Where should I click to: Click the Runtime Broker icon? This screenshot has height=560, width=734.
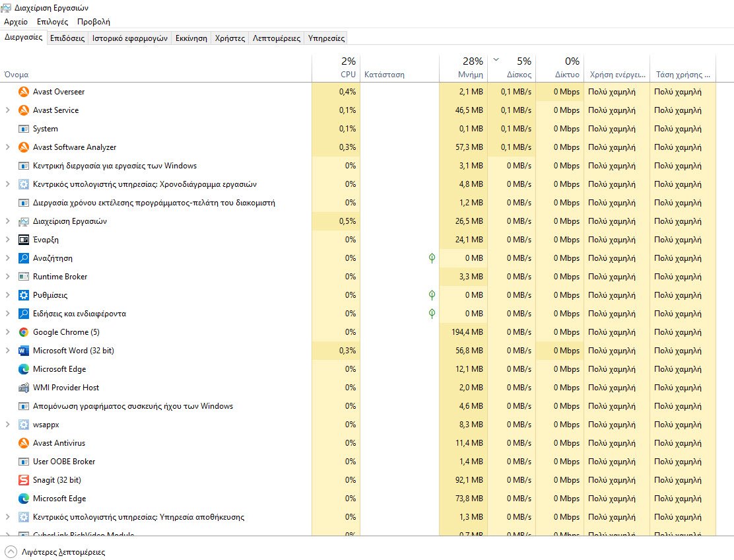pyautogui.click(x=23, y=277)
